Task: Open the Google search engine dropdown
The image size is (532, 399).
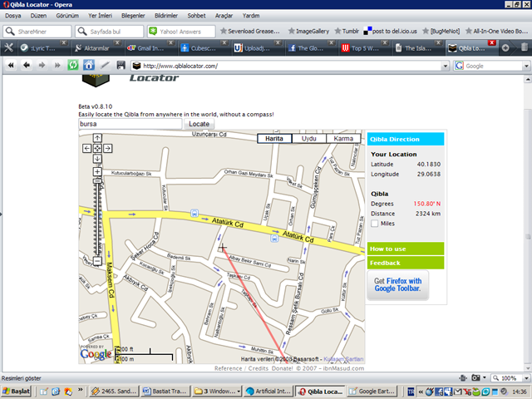Action: click(526, 66)
